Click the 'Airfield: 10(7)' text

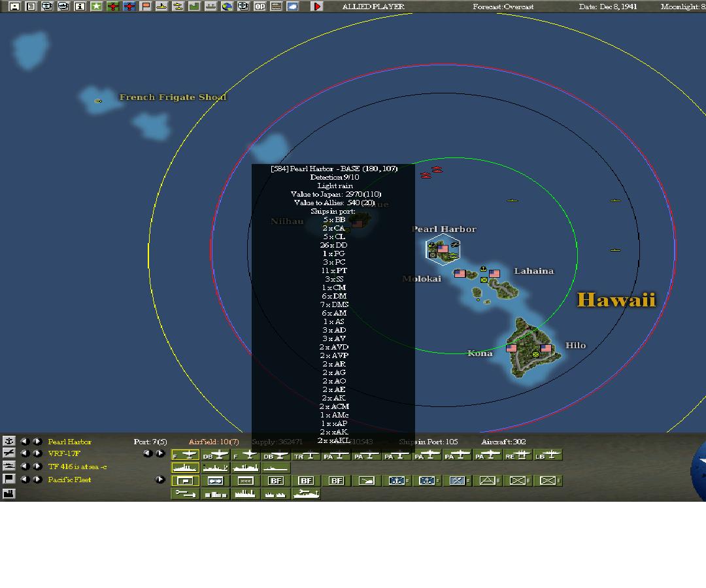tap(214, 442)
